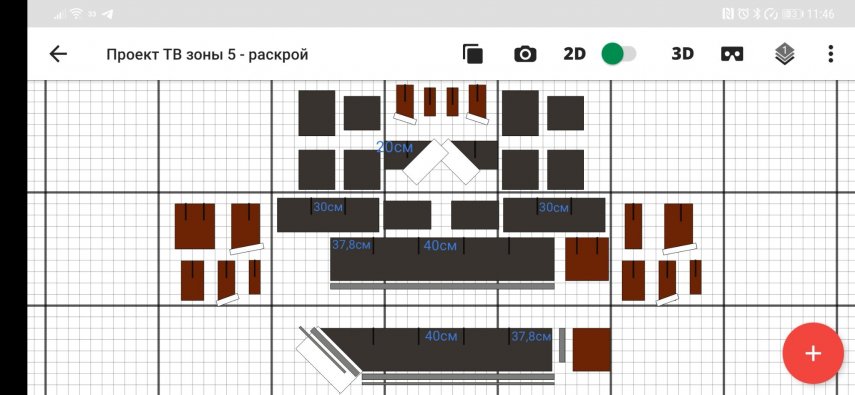Select the '40см' label on bottom panel
The height and width of the screenshot is (395, 855).
coord(441,336)
